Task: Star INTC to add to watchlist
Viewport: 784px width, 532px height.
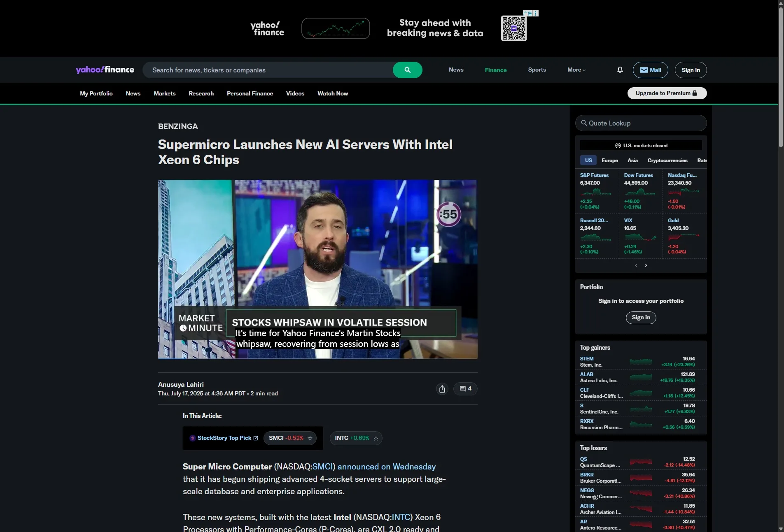Action: point(376,439)
